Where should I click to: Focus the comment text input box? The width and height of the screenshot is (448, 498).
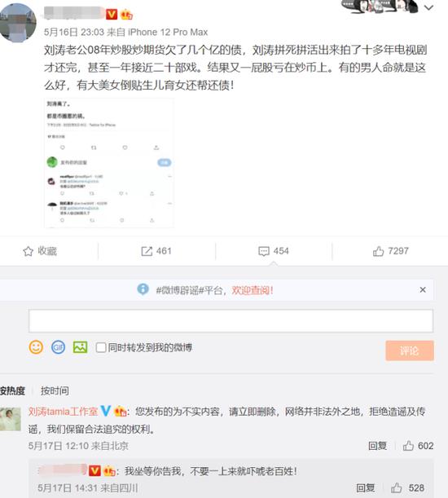[231, 321]
